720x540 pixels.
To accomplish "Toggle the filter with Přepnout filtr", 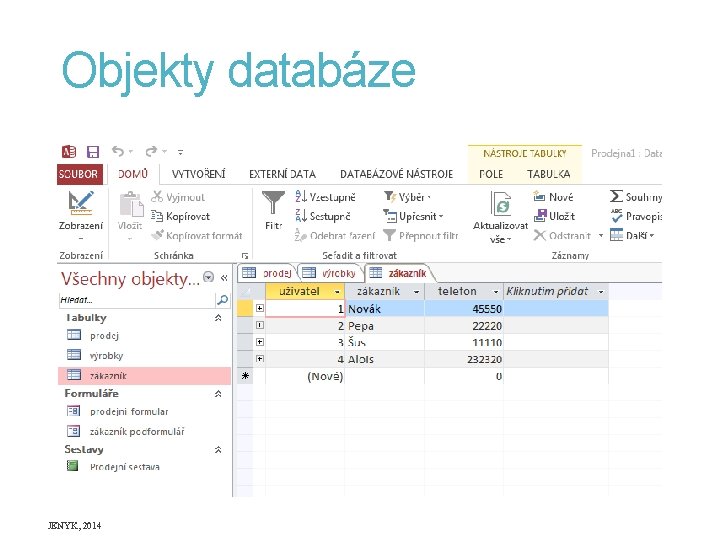I will pyautogui.click(x=421, y=236).
